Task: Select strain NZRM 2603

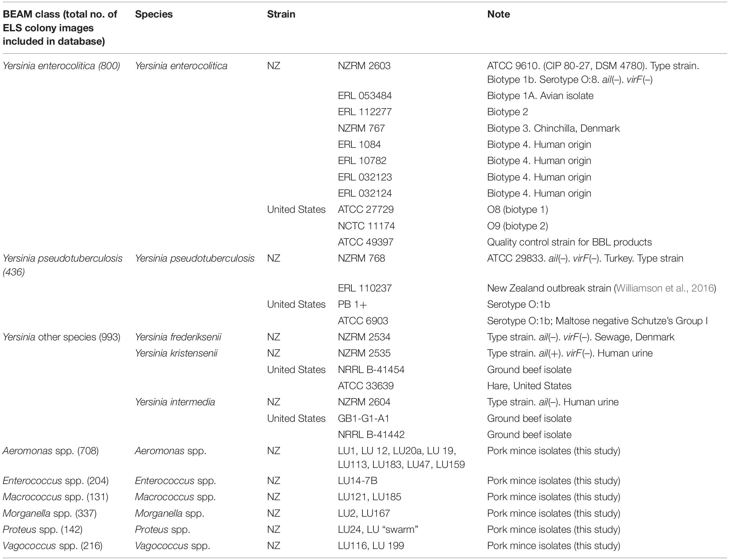Action: [364, 66]
